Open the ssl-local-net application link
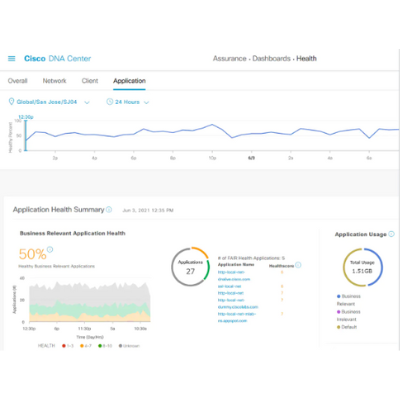This screenshot has width=400, height=400. coord(229,286)
